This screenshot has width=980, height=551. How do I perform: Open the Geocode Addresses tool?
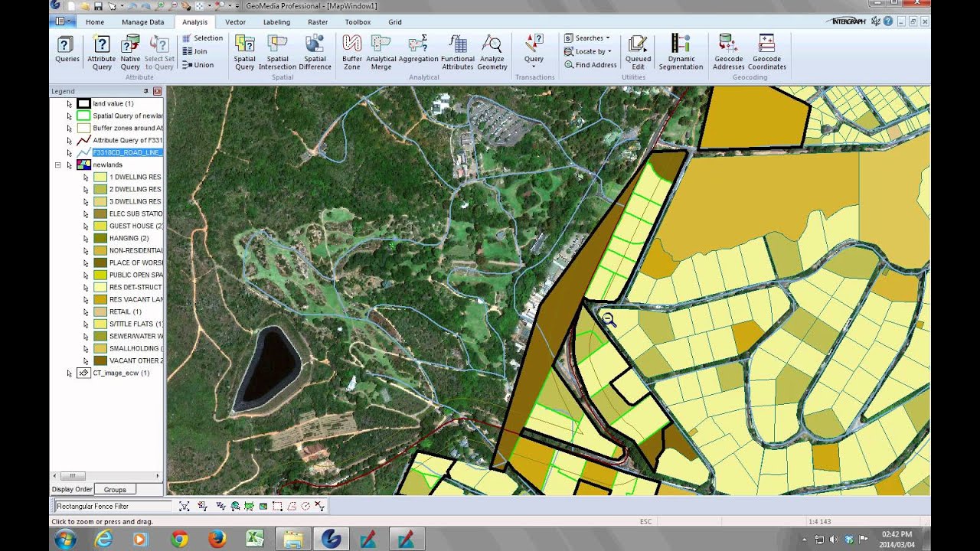point(729,53)
